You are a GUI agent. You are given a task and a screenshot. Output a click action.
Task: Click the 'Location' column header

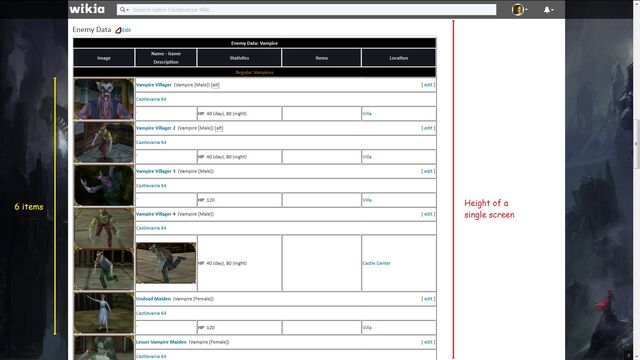point(399,58)
